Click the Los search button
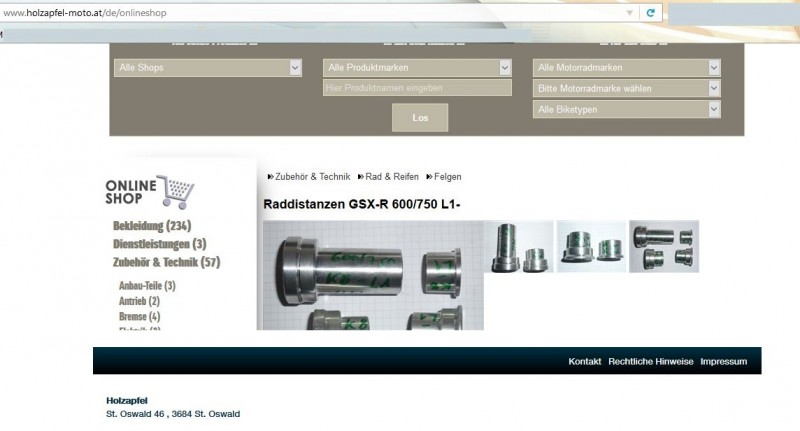 pyautogui.click(x=420, y=118)
